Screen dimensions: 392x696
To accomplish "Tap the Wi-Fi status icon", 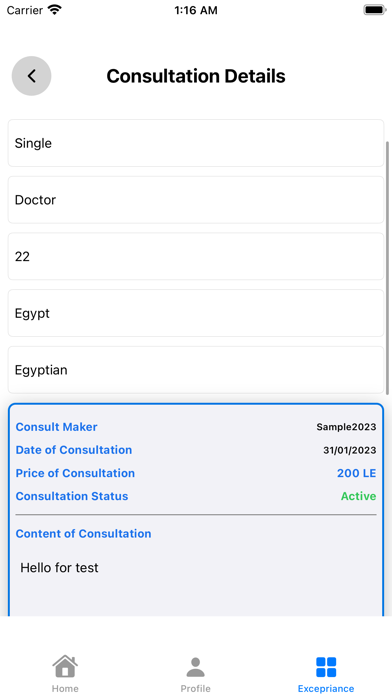I will coord(55,10).
